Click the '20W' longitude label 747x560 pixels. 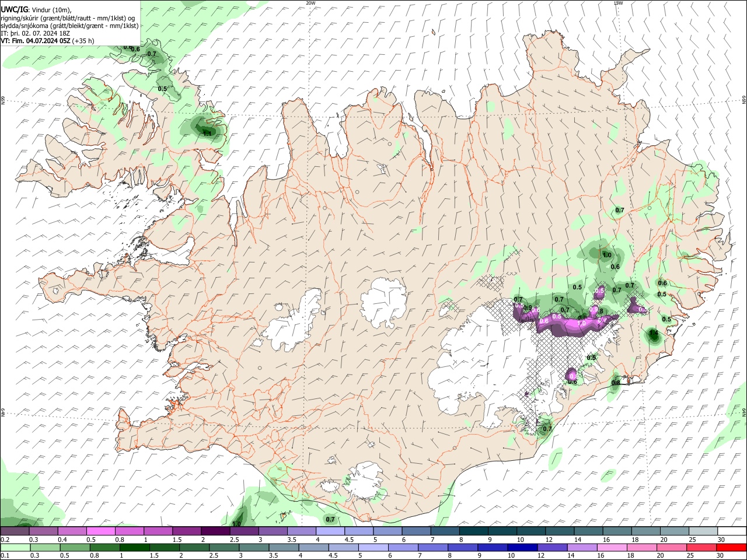point(310,3)
